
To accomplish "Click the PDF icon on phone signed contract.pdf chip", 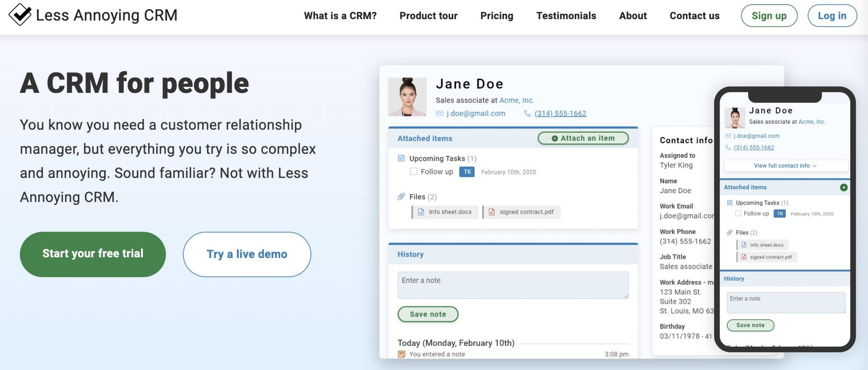I will pyautogui.click(x=744, y=257).
